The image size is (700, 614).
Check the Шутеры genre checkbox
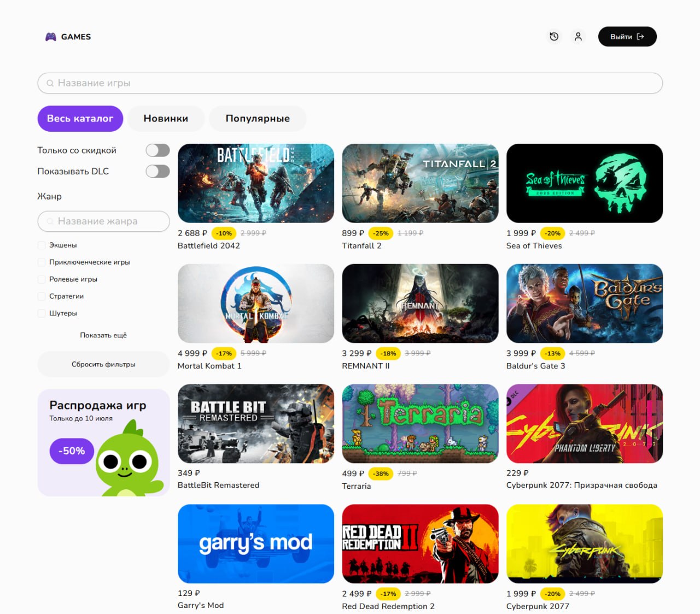click(42, 313)
